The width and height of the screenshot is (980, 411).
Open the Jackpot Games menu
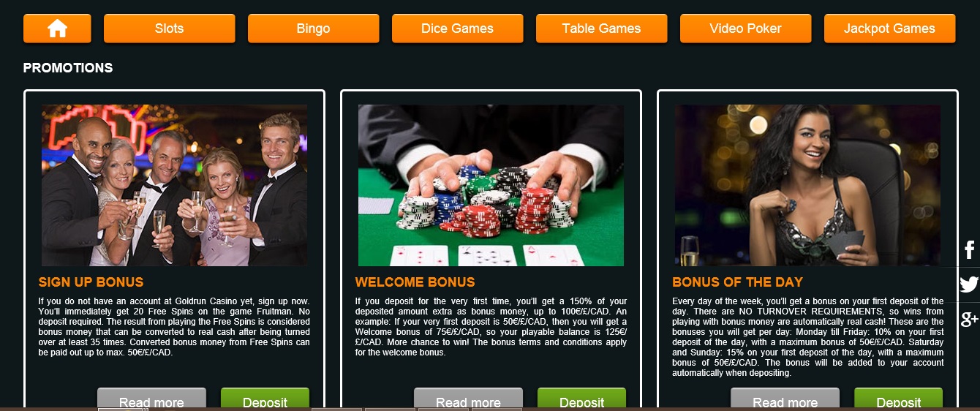tap(890, 29)
